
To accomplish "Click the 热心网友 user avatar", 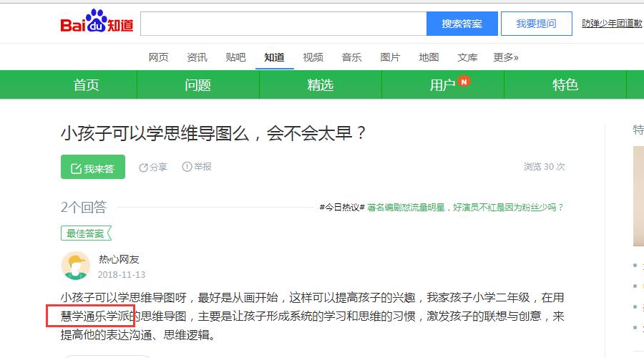I will [x=75, y=266].
